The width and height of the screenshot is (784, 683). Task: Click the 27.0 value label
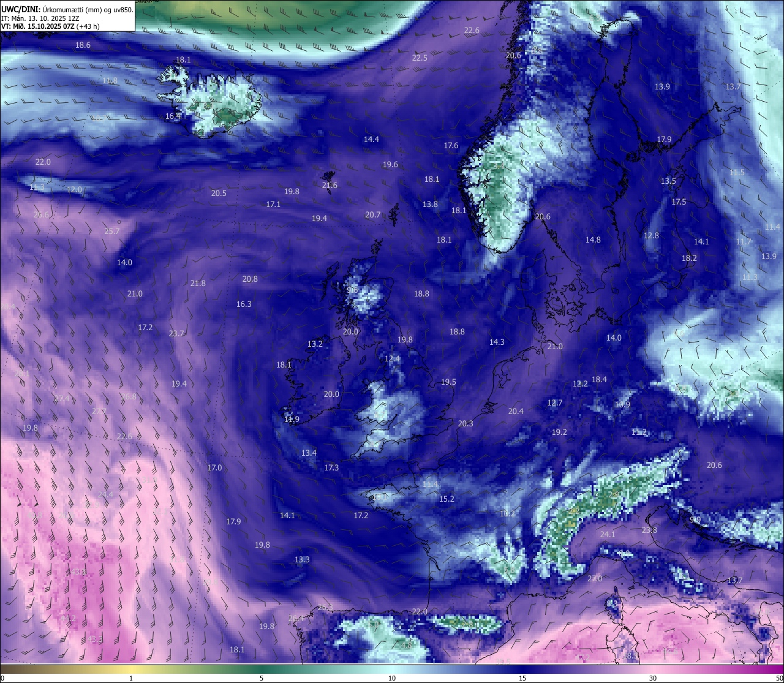click(595, 579)
